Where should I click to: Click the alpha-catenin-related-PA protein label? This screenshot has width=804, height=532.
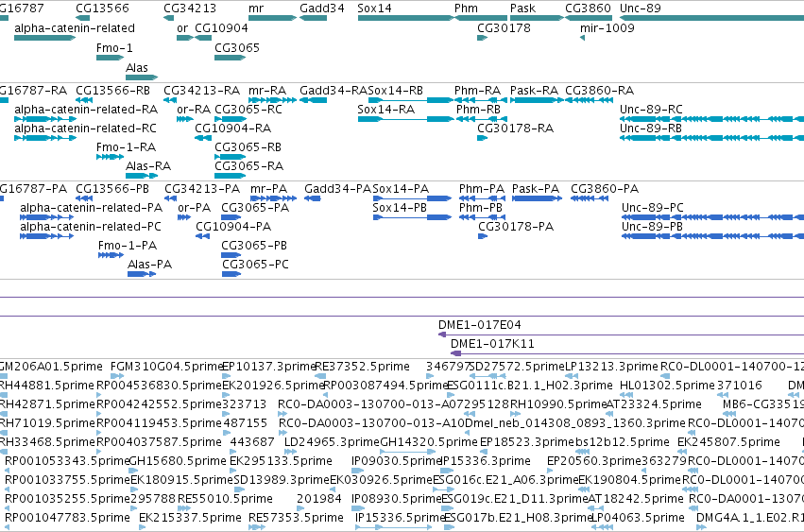click(92, 208)
